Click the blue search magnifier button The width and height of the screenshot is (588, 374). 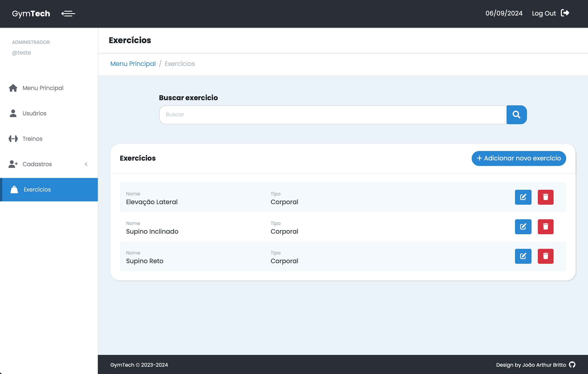[x=516, y=115]
